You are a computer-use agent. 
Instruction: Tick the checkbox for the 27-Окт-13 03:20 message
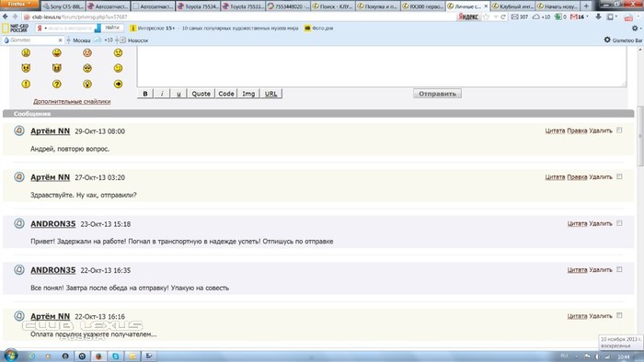[619, 176]
